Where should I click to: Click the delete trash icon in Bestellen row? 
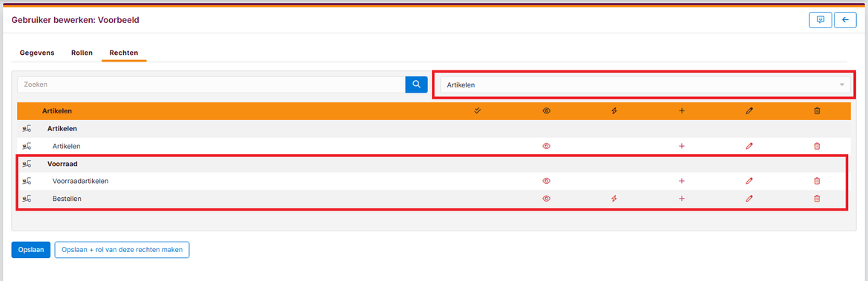tap(817, 199)
